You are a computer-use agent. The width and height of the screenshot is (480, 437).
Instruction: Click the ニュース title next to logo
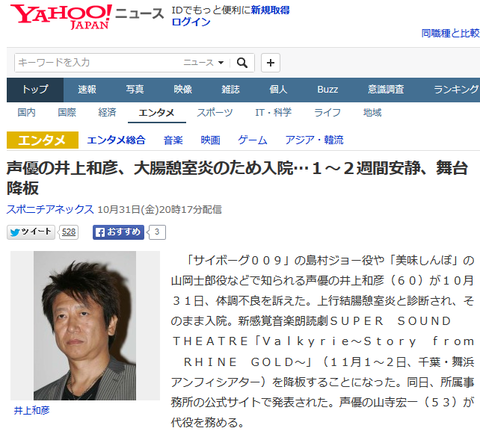click(140, 14)
